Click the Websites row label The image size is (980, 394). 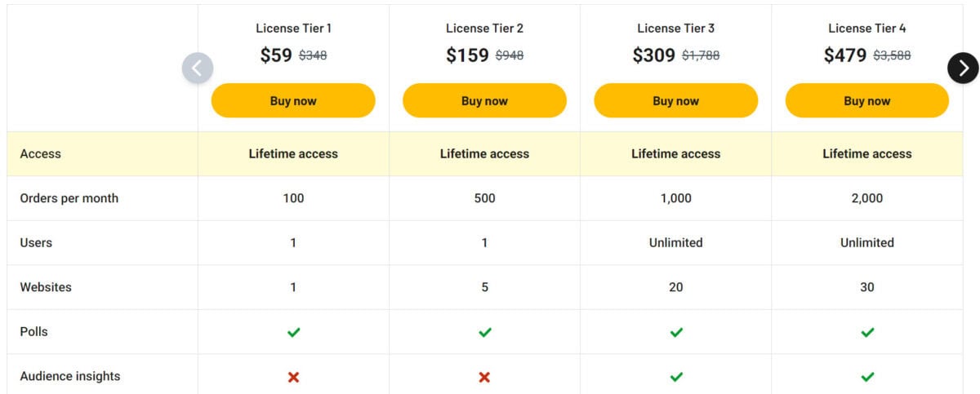46,287
